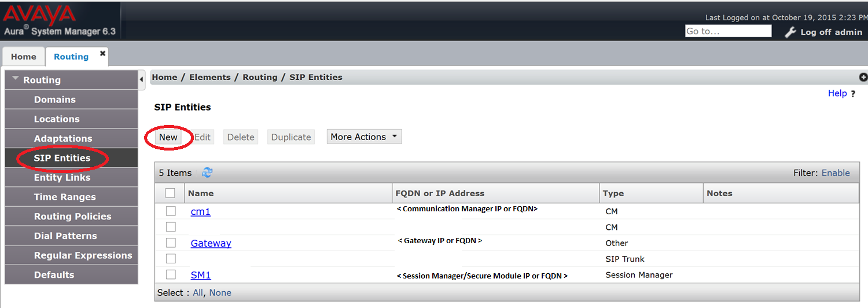Tick the checkbox for Gateway row
The image size is (868, 308).
(x=171, y=243)
